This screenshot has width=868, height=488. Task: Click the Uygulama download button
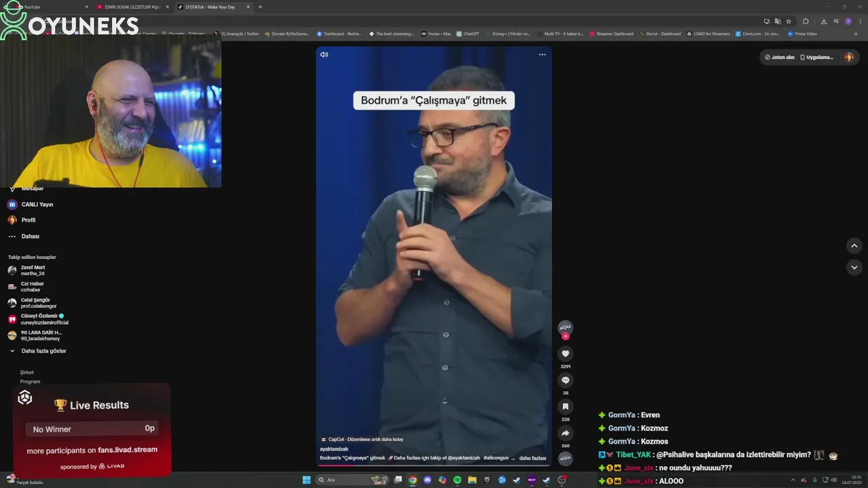click(x=817, y=58)
